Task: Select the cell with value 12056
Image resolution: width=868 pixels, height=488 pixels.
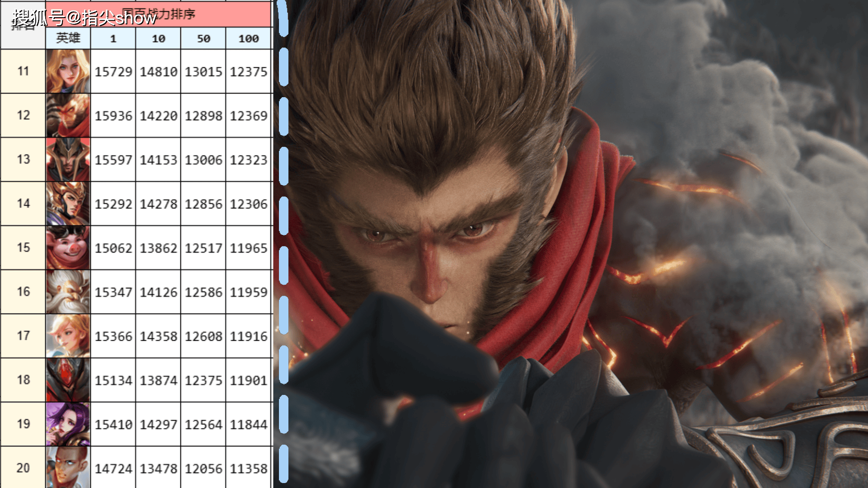Action: 203,468
